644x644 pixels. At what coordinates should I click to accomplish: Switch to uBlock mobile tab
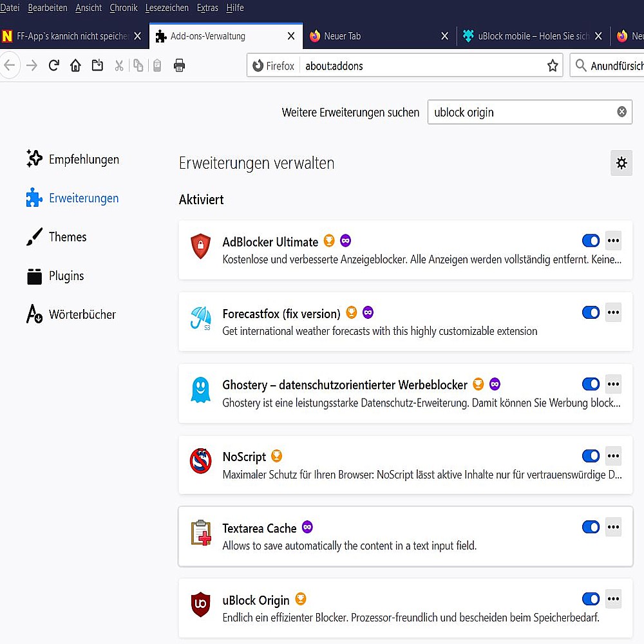533,36
